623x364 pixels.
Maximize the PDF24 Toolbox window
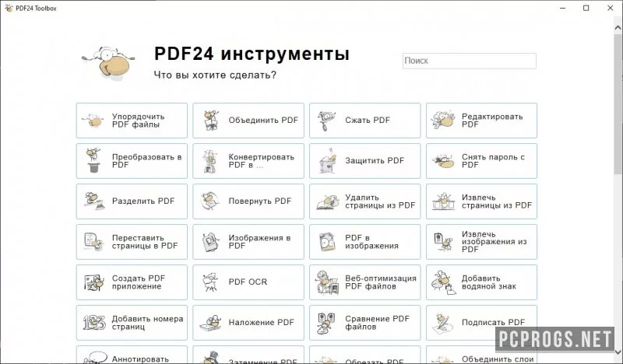586,8
